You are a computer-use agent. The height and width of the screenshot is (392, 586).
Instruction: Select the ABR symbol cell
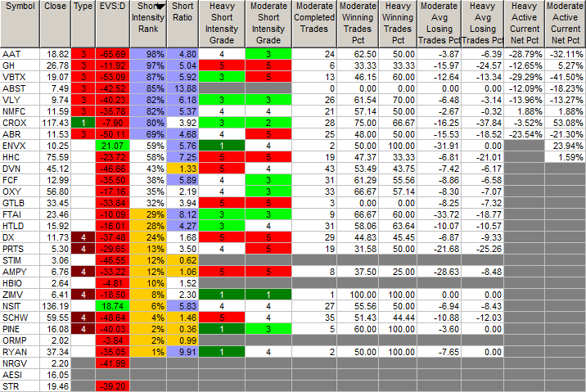20,134
